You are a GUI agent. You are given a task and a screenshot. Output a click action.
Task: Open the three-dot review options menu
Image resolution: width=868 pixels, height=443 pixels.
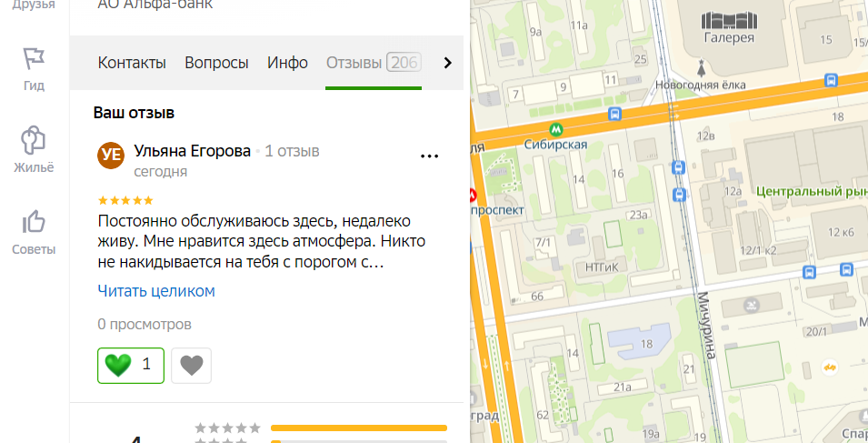coord(430,156)
